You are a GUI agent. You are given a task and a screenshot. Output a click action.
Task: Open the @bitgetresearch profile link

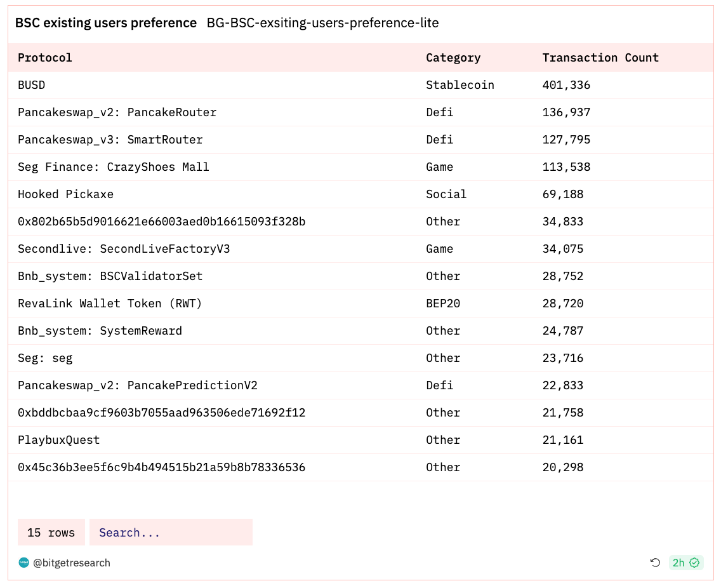pos(71,563)
